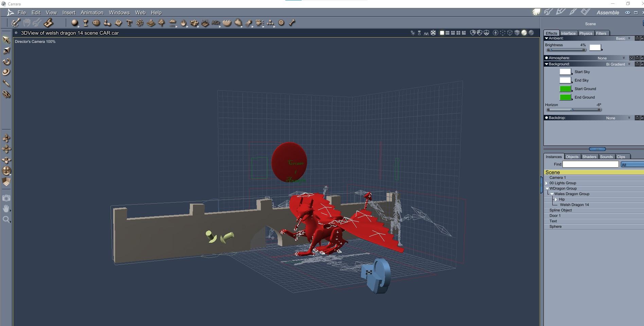Insert a text object with T icon
The image size is (644, 326).
click(129, 23)
